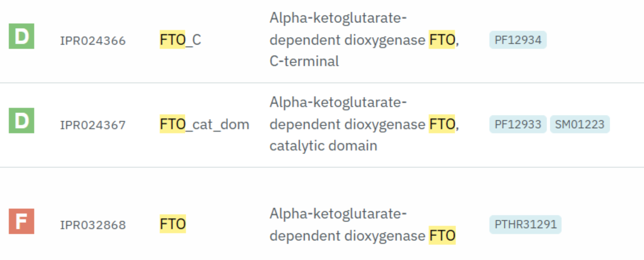Click highlighted FTO in the C-terminal description
The image size is (644, 260).
pos(442,40)
